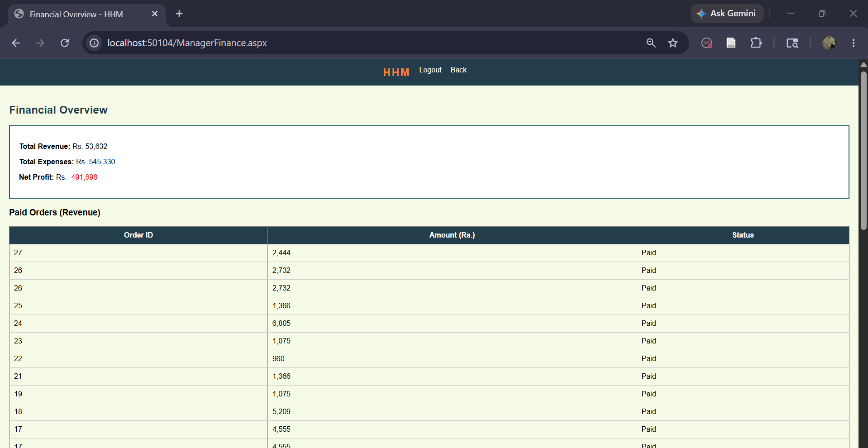Viewport: 868px width, 448px height.
Task: Open a new browser tab
Action: (x=179, y=14)
